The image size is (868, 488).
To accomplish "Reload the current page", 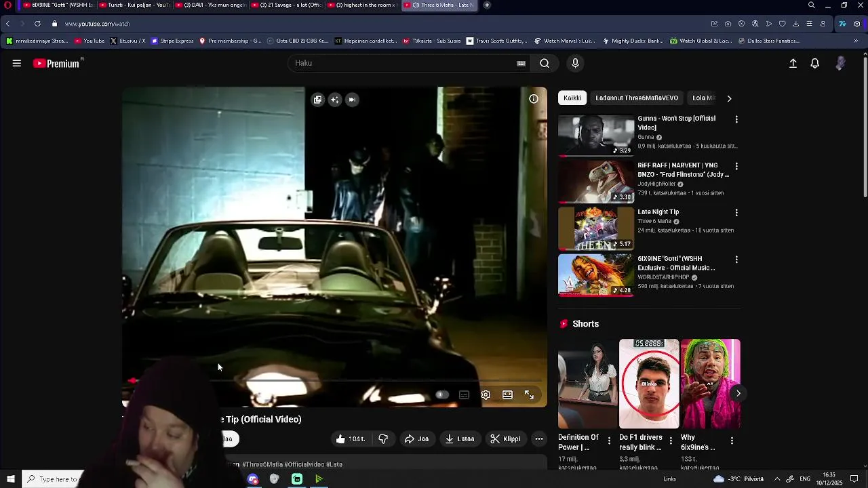I will [37, 24].
